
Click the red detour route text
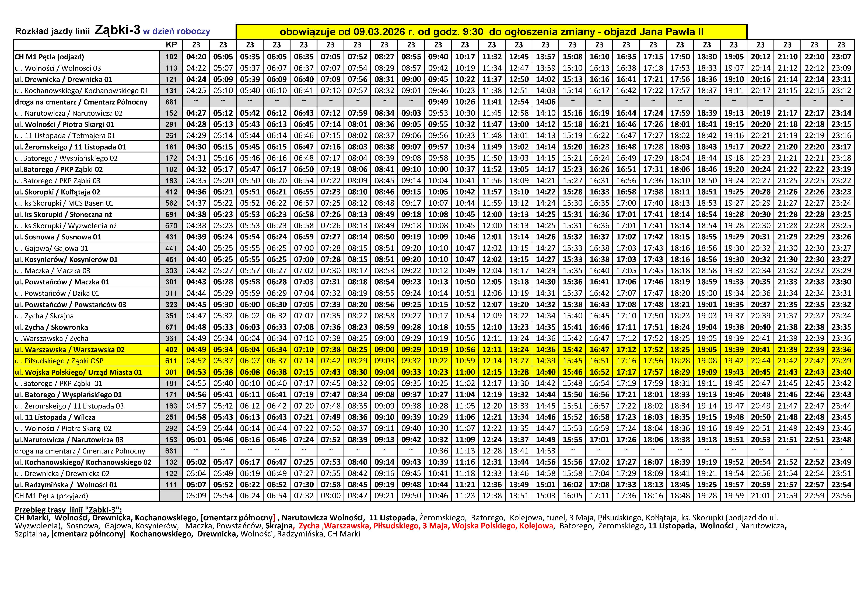(x=425, y=526)
